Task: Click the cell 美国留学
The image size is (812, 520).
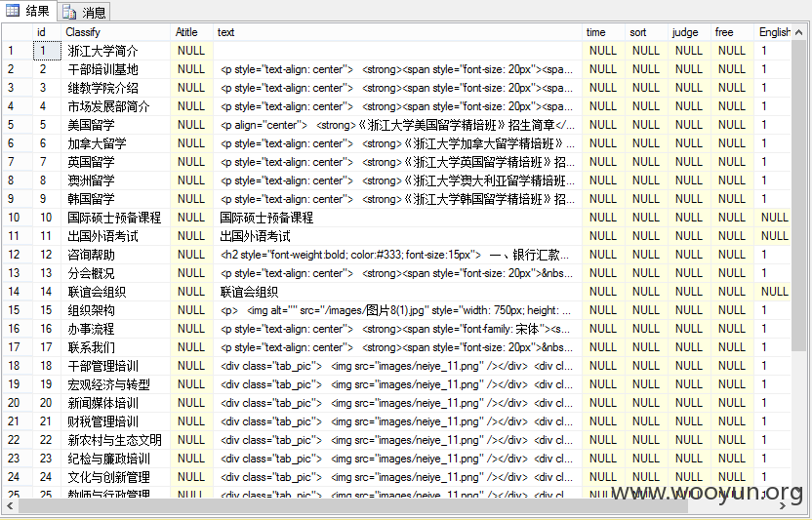Action: [x=115, y=125]
